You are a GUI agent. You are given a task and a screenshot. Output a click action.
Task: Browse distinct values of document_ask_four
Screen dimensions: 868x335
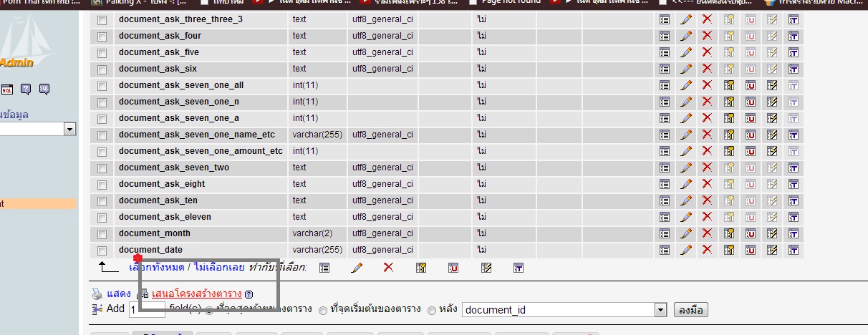665,36
